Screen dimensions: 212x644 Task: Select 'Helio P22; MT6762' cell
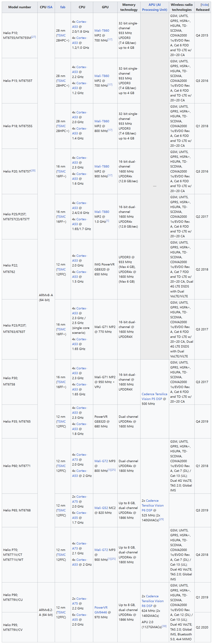(x=20, y=269)
